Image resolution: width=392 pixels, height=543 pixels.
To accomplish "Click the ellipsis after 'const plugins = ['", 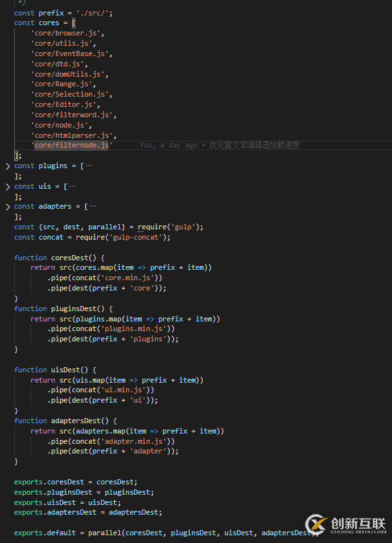I will point(89,166).
